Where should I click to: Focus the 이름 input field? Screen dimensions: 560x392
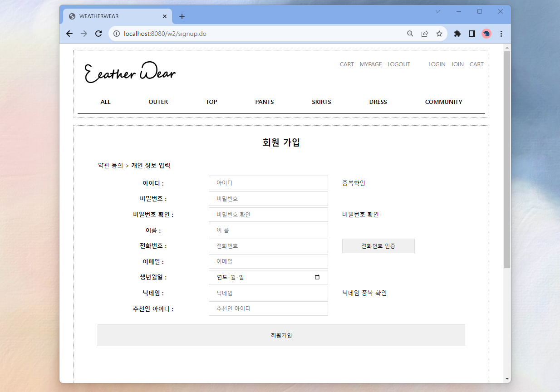point(268,230)
